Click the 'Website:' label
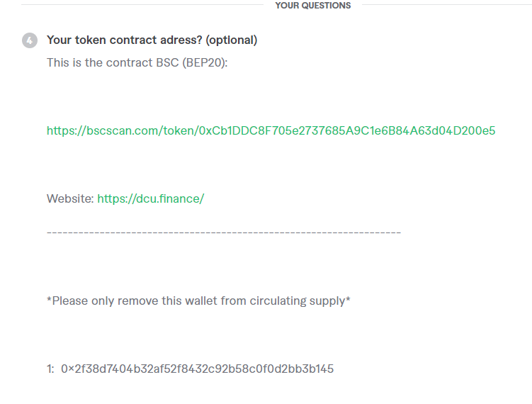This screenshot has width=532, height=404. pos(69,198)
